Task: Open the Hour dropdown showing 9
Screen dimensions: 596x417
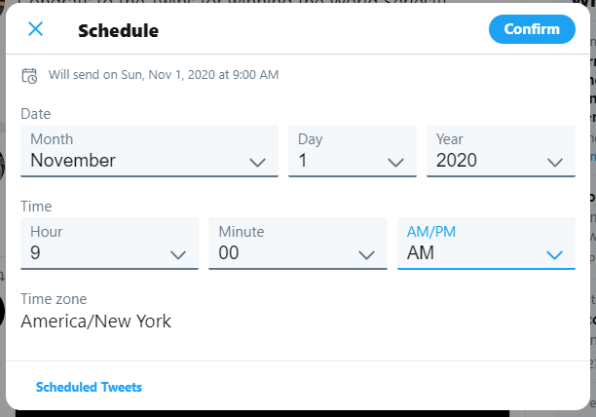Action: click(109, 243)
